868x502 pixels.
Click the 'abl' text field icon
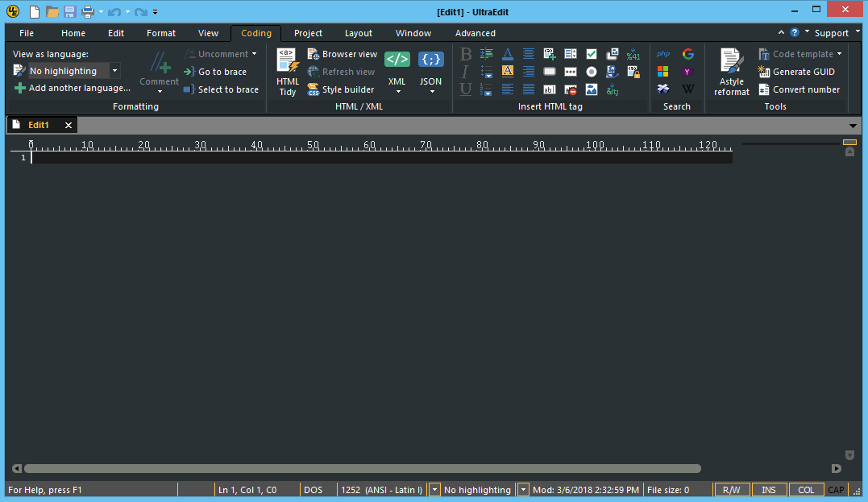coord(549,89)
